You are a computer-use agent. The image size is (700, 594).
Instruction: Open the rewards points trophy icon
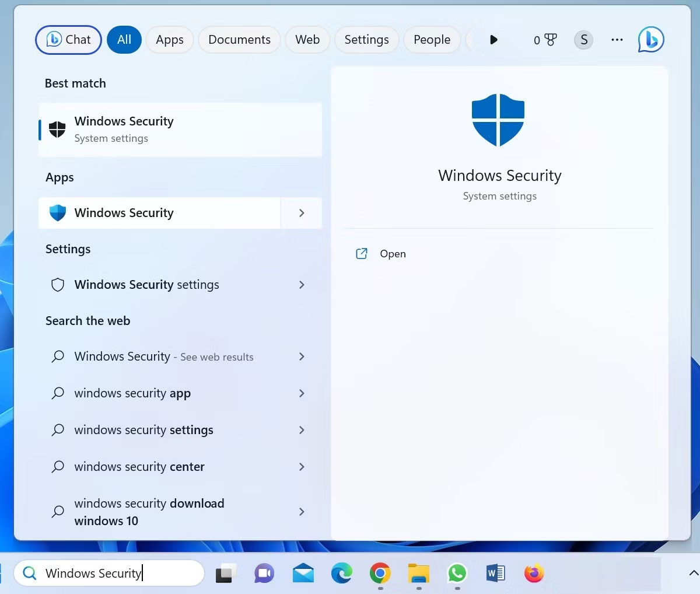point(545,40)
